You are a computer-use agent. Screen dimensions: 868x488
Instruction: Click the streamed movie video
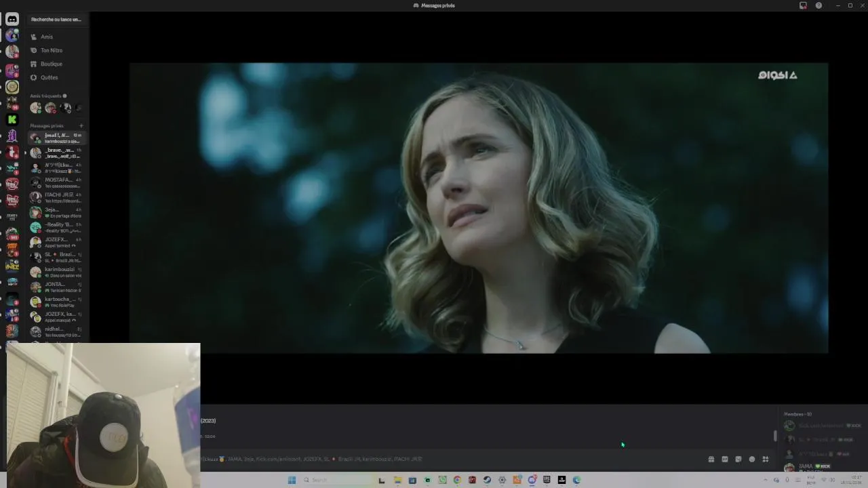point(479,208)
